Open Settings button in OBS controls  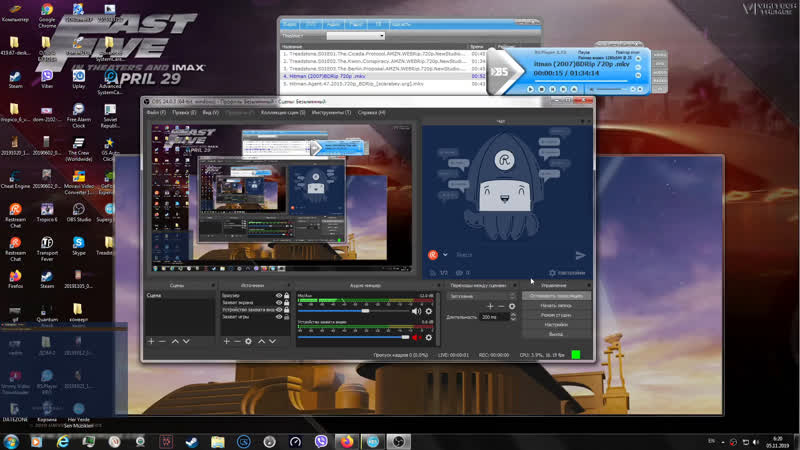point(556,324)
